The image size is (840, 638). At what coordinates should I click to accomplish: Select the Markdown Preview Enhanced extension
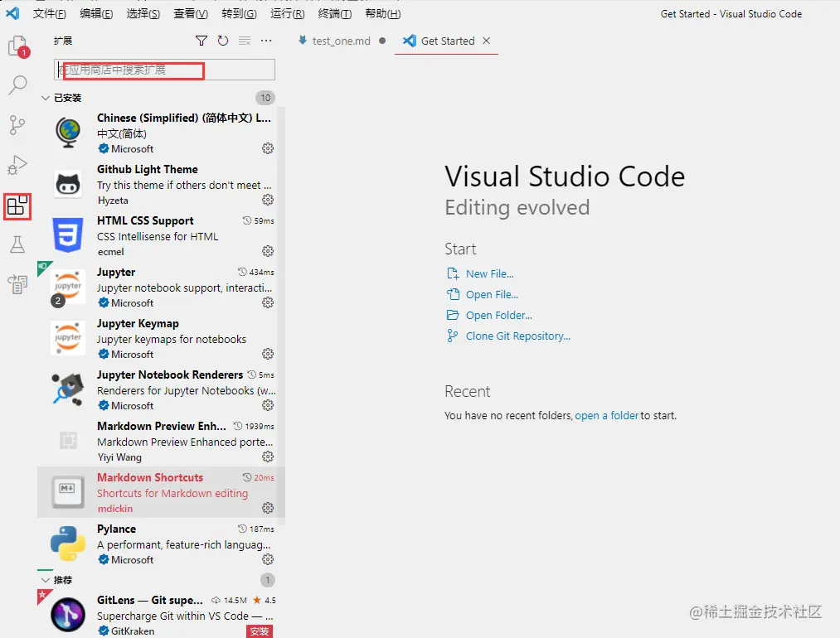[x=161, y=441]
